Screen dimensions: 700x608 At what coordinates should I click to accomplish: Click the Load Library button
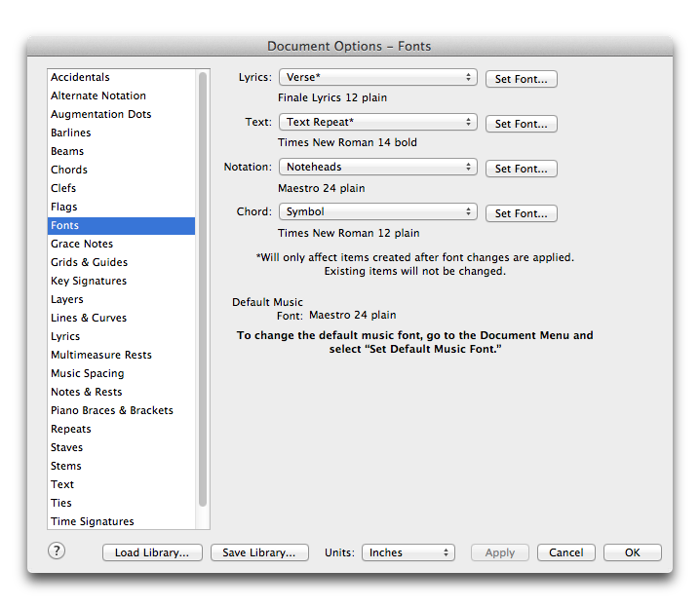[152, 552]
